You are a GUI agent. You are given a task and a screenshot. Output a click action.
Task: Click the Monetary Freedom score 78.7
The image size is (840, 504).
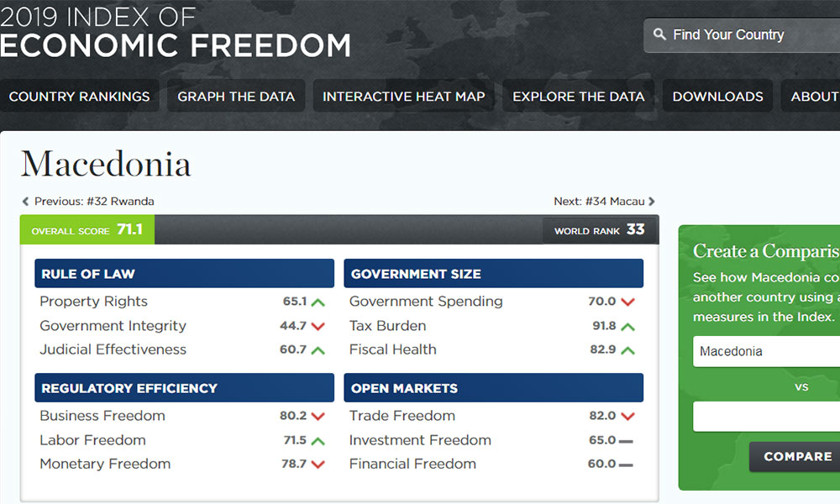point(294,464)
